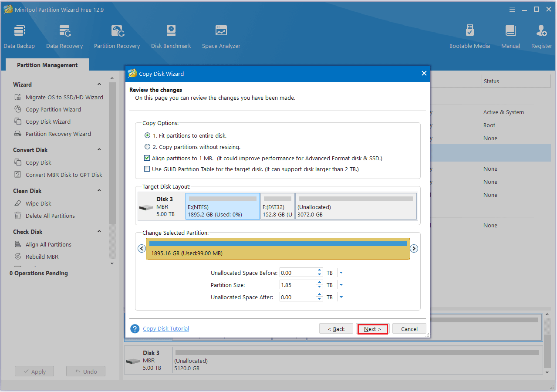Select Fit partitions to entire disk
Viewport: 557px width, 392px height.
click(x=148, y=135)
